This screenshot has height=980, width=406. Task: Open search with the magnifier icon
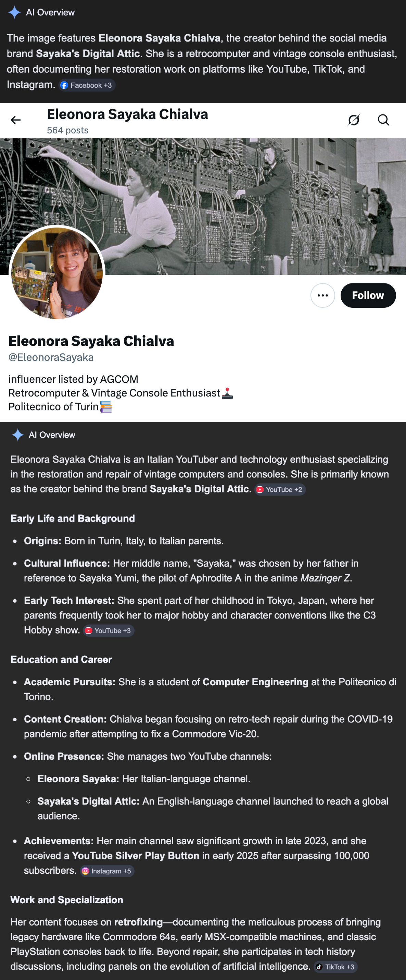click(383, 120)
